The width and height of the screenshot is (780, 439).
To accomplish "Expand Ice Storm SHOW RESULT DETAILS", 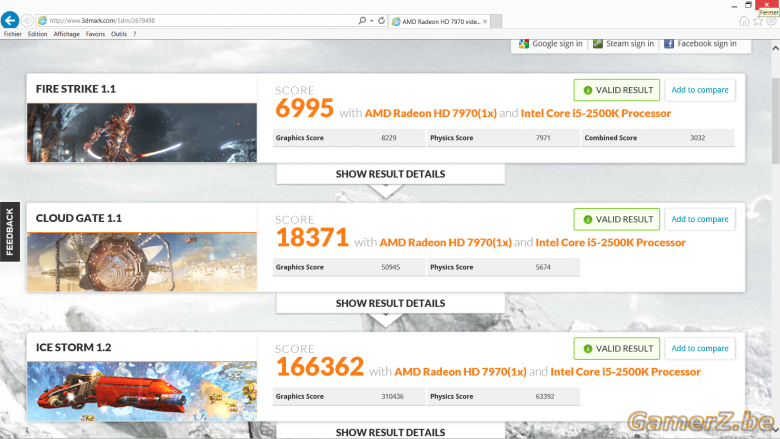I will pyautogui.click(x=390, y=432).
